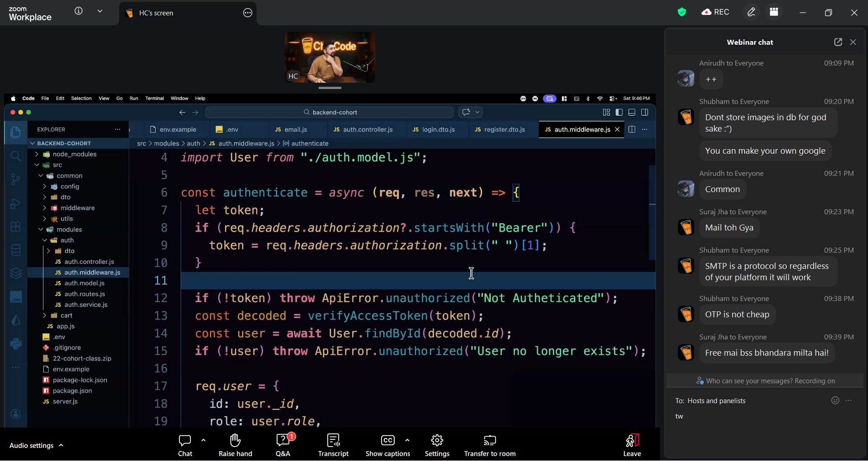Click the annotate pencil icon
868x461 pixels.
point(751,12)
